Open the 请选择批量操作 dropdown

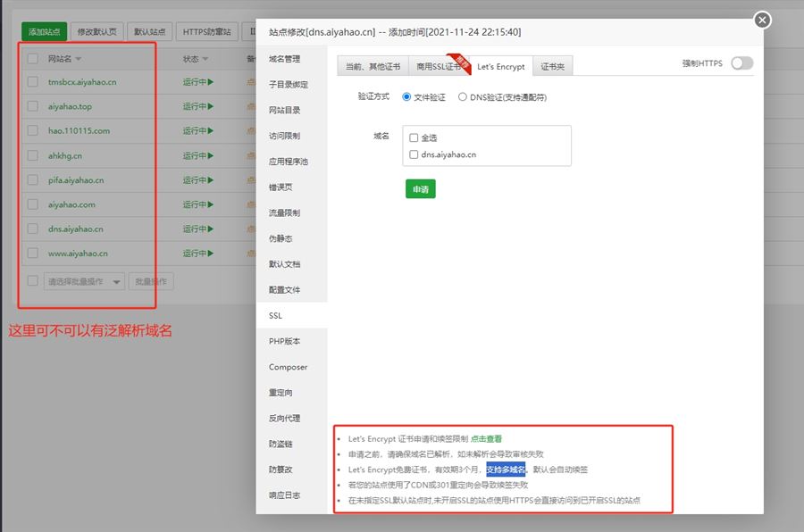(x=85, y=282)
